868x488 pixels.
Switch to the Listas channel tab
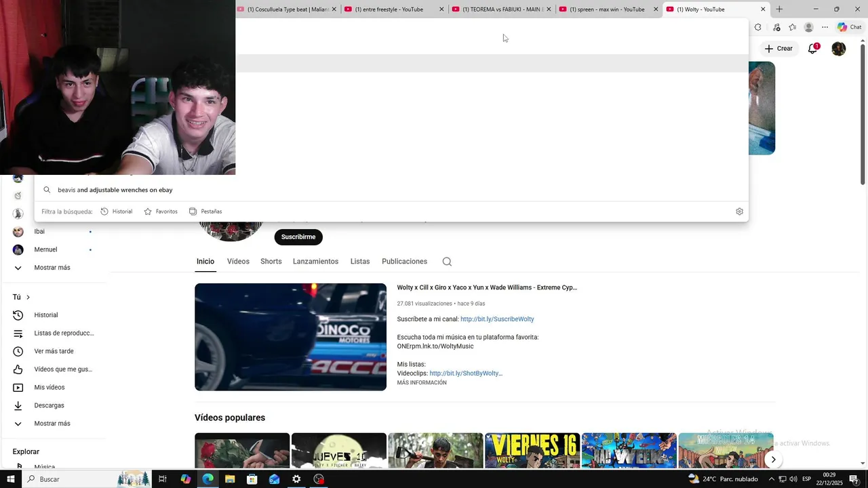360,262
